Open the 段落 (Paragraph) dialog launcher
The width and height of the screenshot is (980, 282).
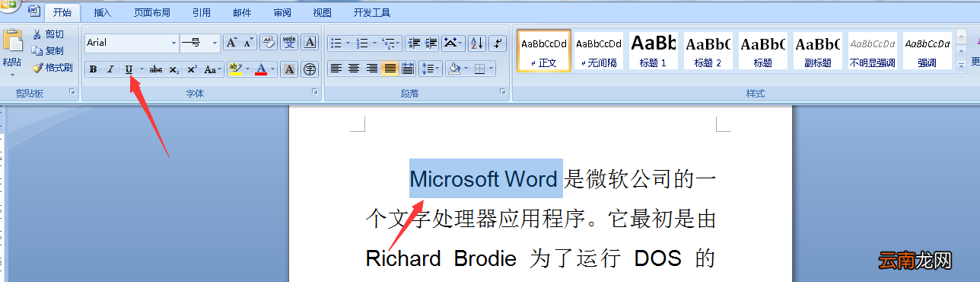[503, 92]
